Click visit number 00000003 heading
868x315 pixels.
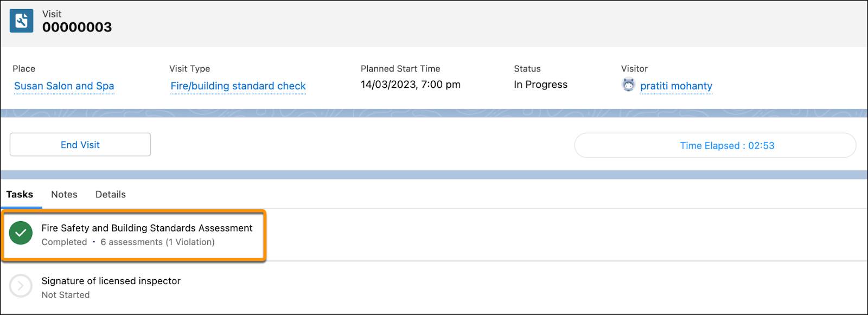pyautogui.click(x=77, y=27)
